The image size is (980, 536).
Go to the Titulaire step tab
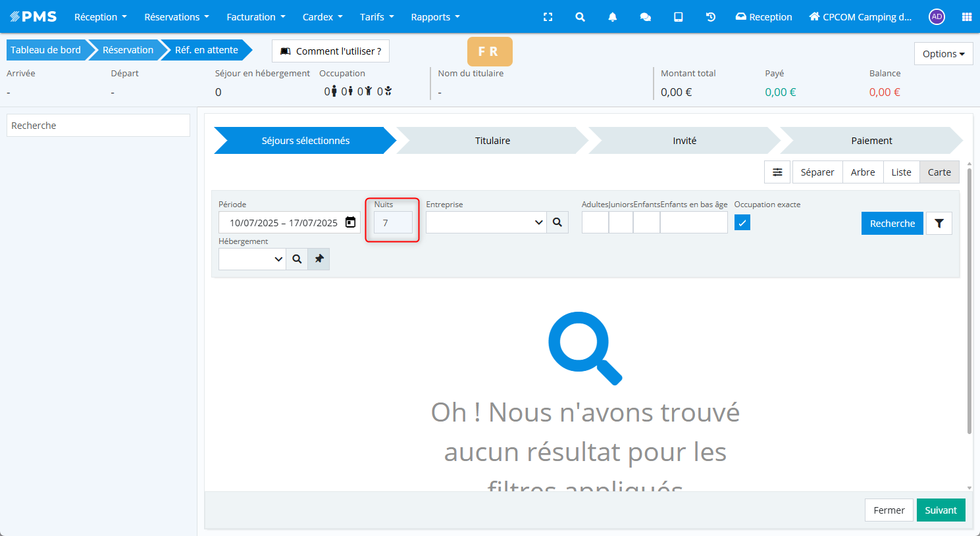[492, 141]
